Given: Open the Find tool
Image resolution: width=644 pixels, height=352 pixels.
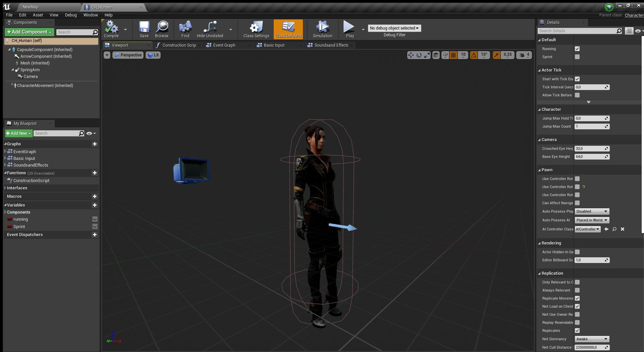Looking at the screenshot, I should pyautogui.click(x=185, y=29).
